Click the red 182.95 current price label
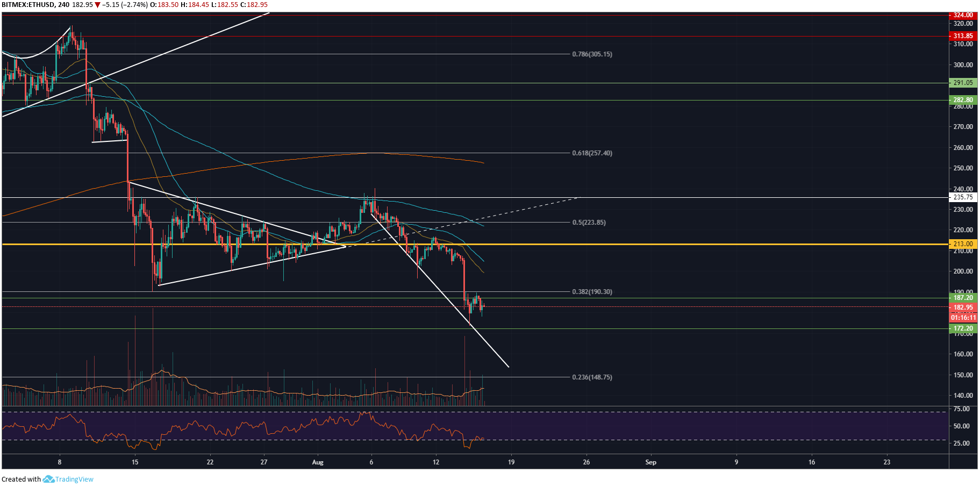 pyautogui.click(x=963, y=307)
